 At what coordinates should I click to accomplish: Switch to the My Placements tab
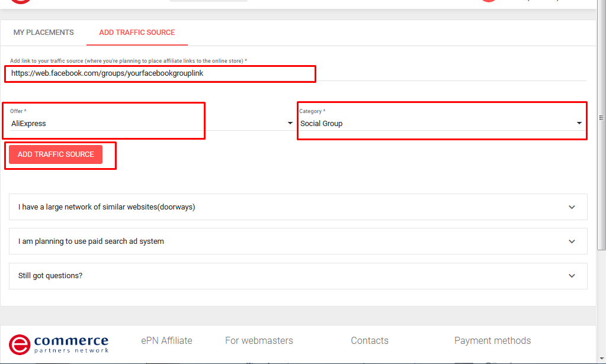pyautogui.click(x=43, y=33)
